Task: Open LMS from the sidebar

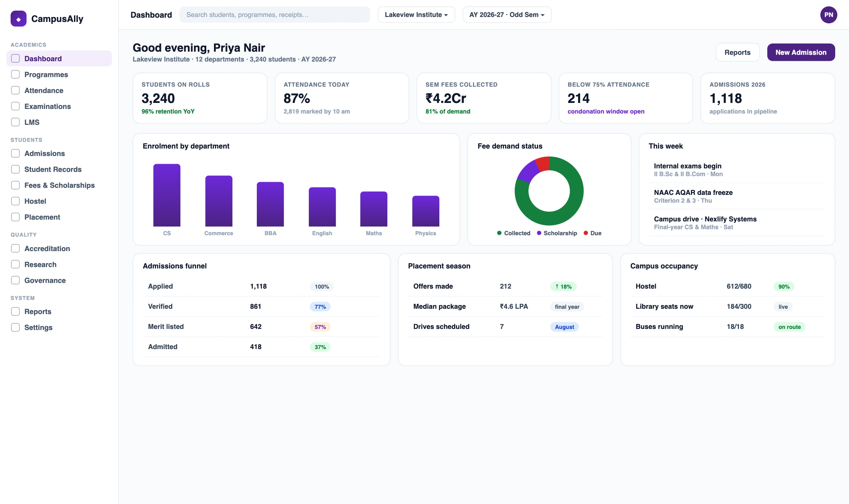Action: coord(59,122)
